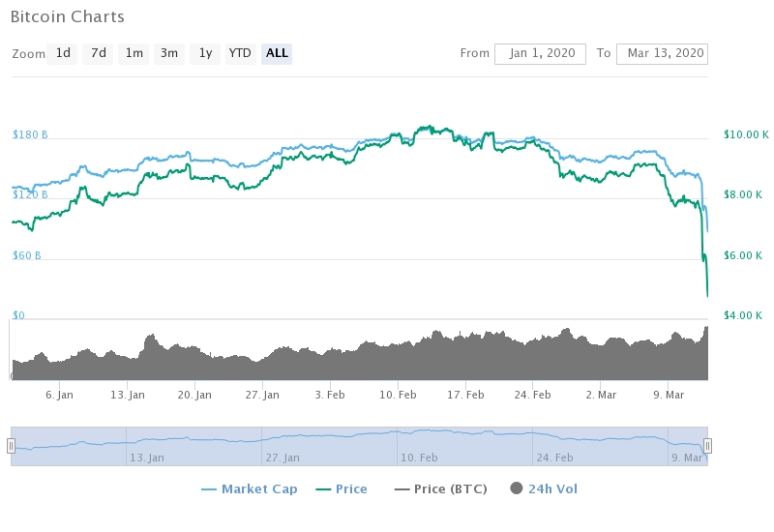Select the 1d zoom range
The image size is (774, 532).
pos(63,53)
